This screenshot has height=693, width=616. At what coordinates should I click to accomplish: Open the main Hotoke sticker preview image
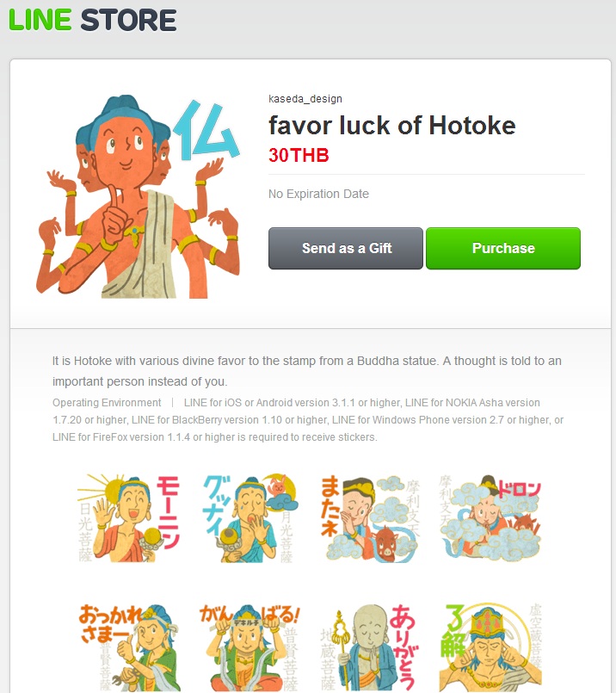(x=139, y=196)
